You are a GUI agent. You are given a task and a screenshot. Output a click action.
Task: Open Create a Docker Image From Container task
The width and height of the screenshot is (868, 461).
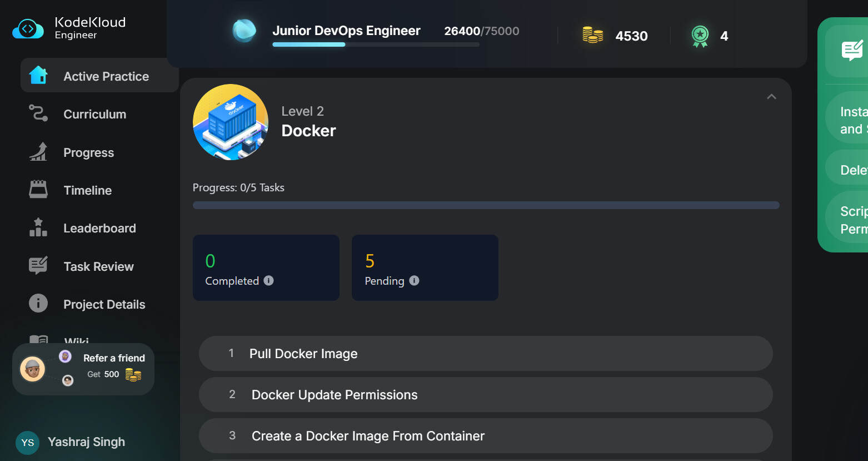(x=486, y=436)
